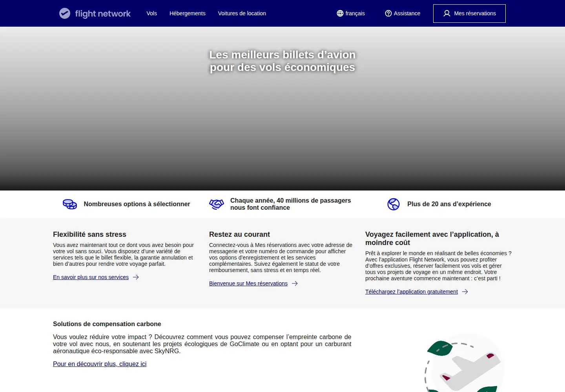Click the Nombreuses options à sélectionner text

[137, 204]
